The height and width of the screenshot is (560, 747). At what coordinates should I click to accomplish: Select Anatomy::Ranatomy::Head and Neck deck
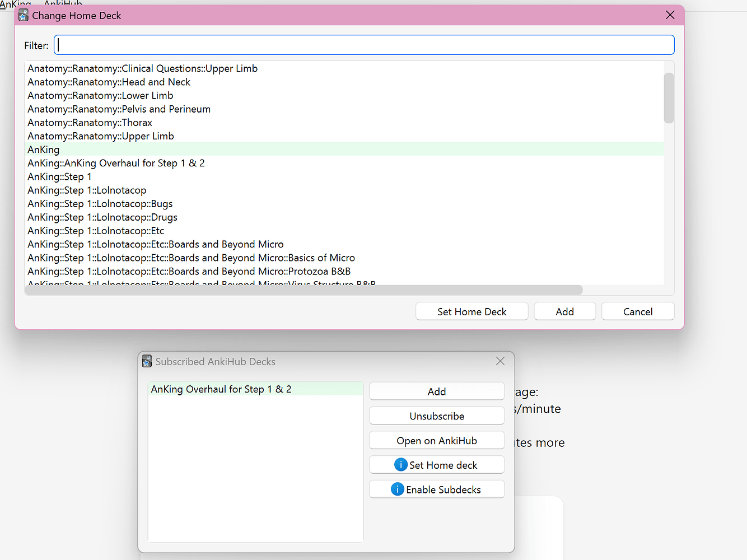[x=344, y=82]
